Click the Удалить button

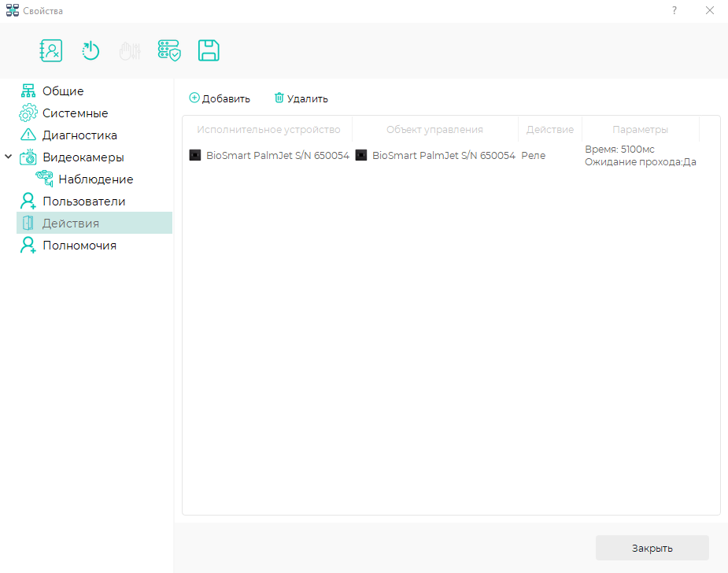(x=301, y=98)
